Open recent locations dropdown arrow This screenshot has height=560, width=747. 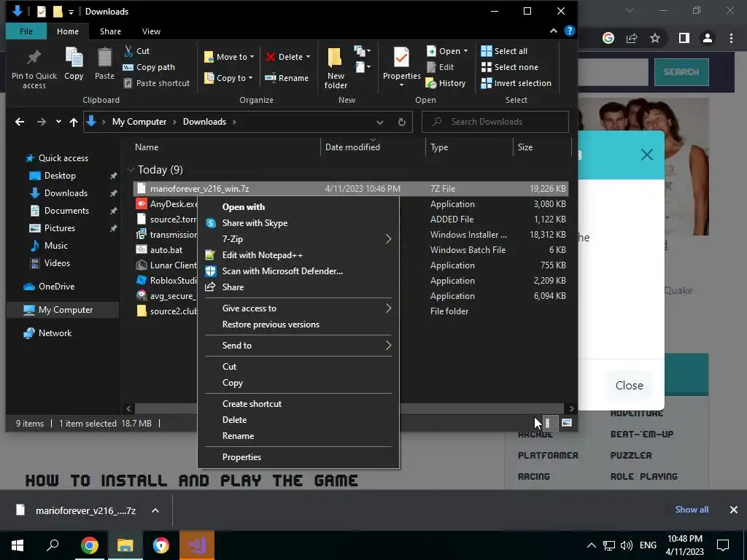pyautogui.click(x=58, y=122)
